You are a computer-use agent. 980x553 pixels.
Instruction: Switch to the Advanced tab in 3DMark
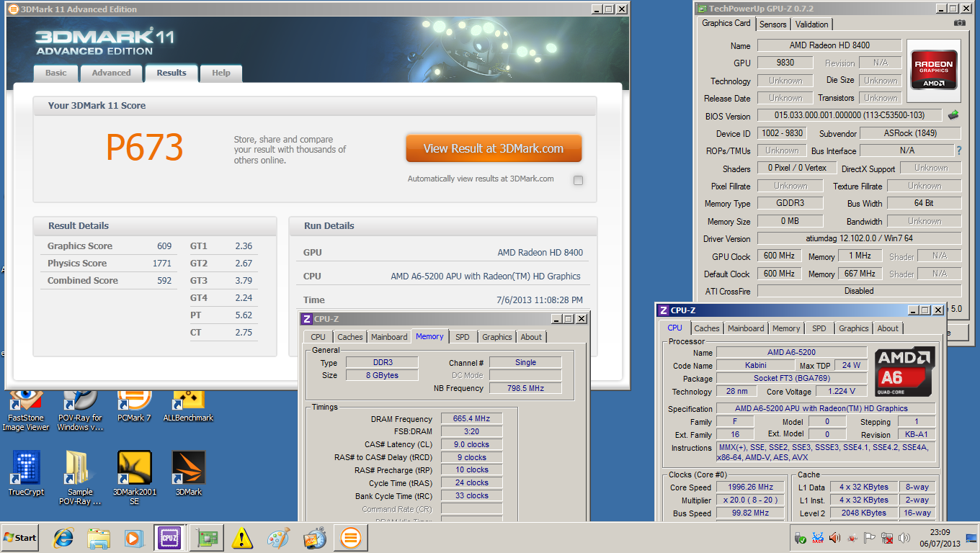point(111,73)
